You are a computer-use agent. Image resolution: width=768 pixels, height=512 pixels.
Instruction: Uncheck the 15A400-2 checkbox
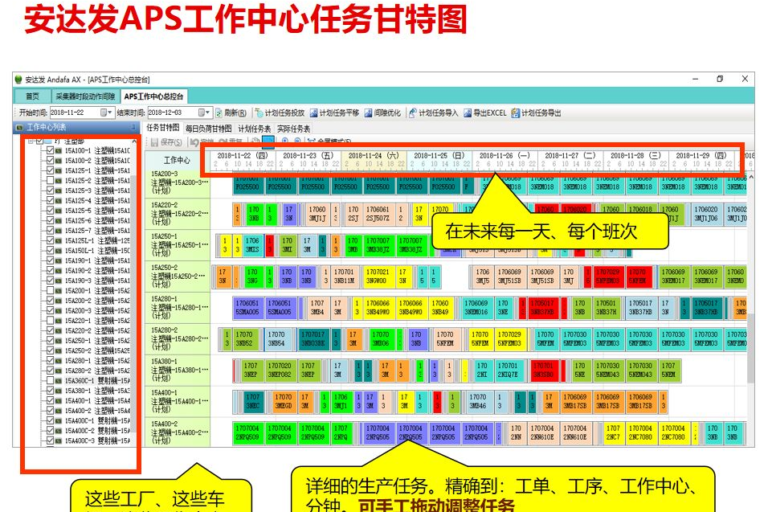coord(50,411)
